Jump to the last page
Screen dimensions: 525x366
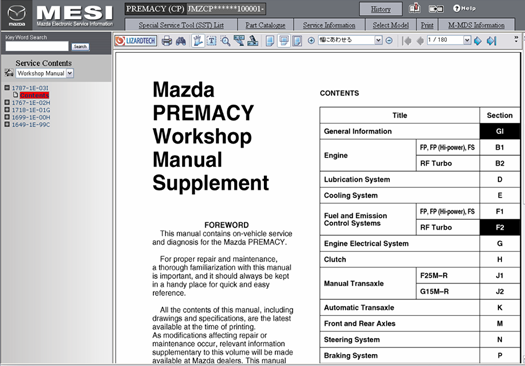pyautogui.click(x=491, y=41)
